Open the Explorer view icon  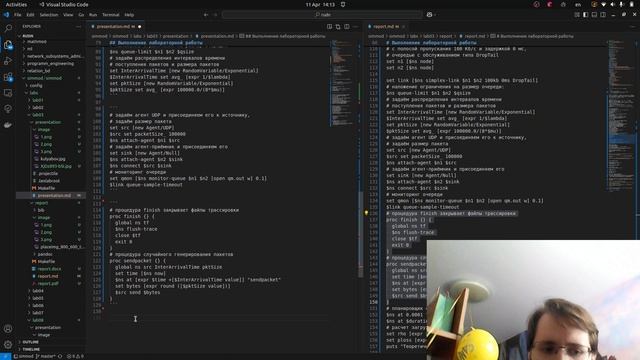8,44
